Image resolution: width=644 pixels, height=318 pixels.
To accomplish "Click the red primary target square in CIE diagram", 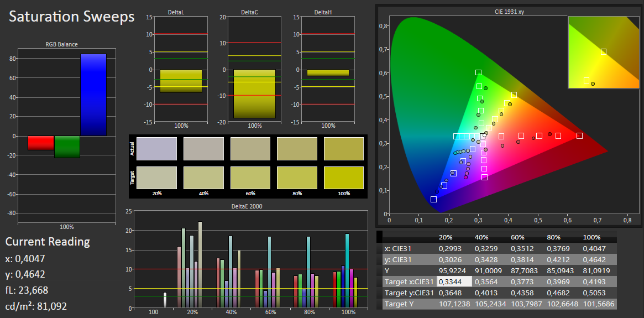I will point(579,135).
